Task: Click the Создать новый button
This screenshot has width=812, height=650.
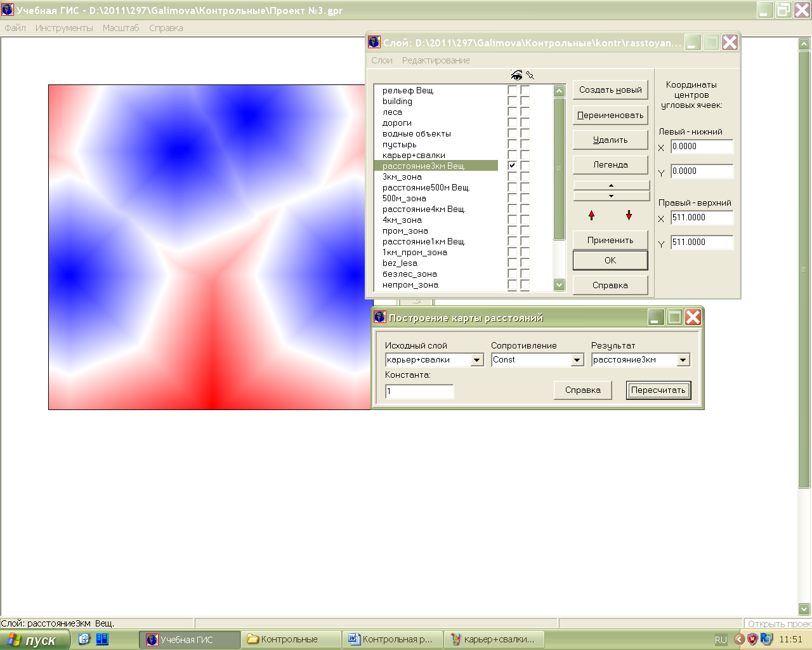Action: pyautogui.click(x=610, y=90)
